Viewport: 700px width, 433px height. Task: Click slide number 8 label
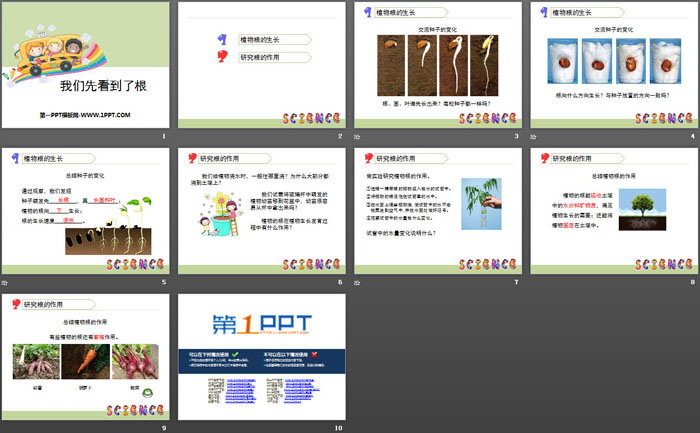coord(693,282)
